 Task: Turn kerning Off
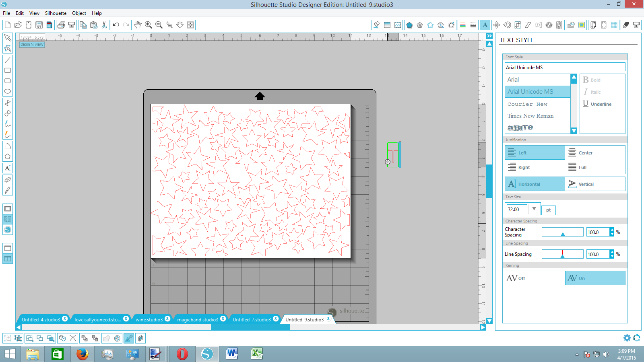pos(535,278)
